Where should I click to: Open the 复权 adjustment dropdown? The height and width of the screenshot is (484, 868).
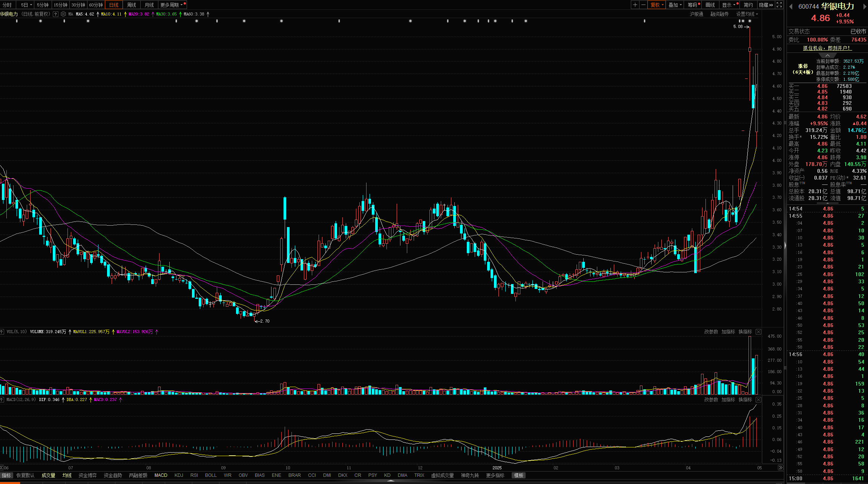657,5
